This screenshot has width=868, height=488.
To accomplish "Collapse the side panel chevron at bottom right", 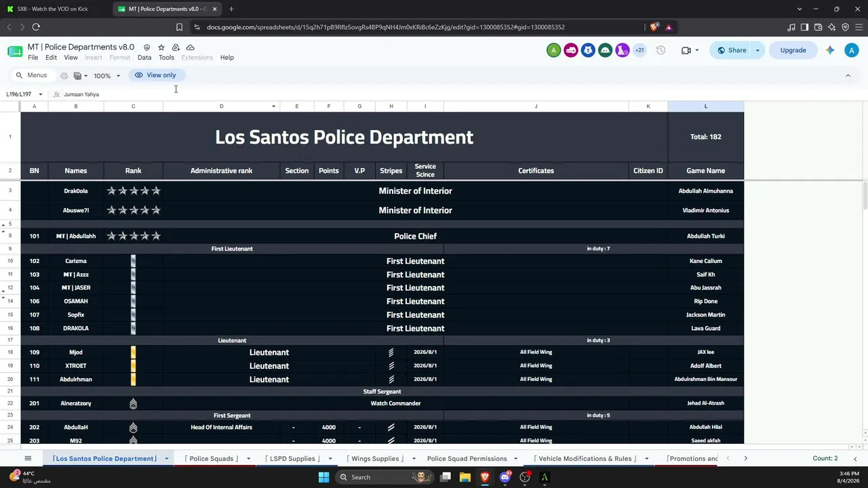I will (854, 459).
